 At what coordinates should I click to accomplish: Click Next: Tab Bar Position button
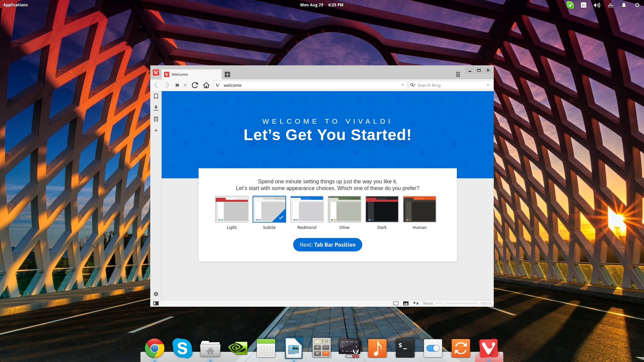[328, 245]
